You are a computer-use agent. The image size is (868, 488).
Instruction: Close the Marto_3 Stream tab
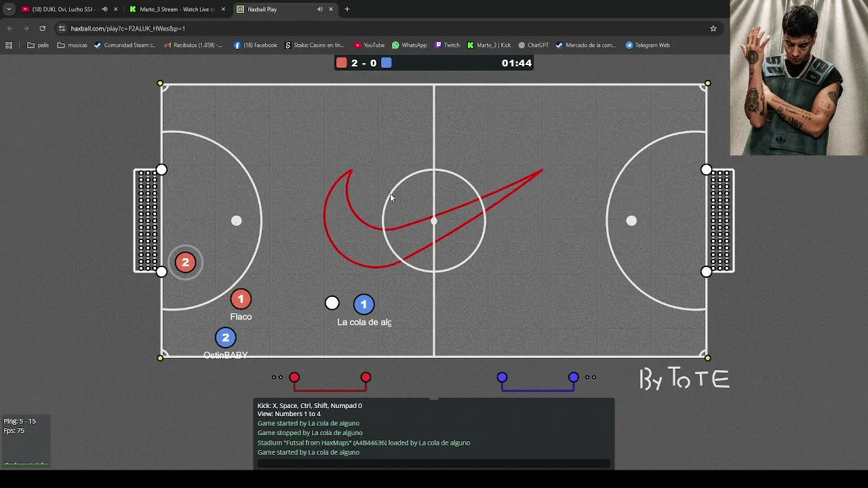tap(223, 9)
